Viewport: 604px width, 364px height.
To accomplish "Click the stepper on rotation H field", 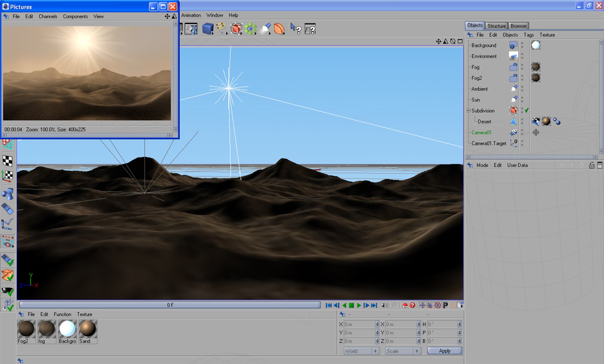I will pyautogui.click(x=459, y=324).
